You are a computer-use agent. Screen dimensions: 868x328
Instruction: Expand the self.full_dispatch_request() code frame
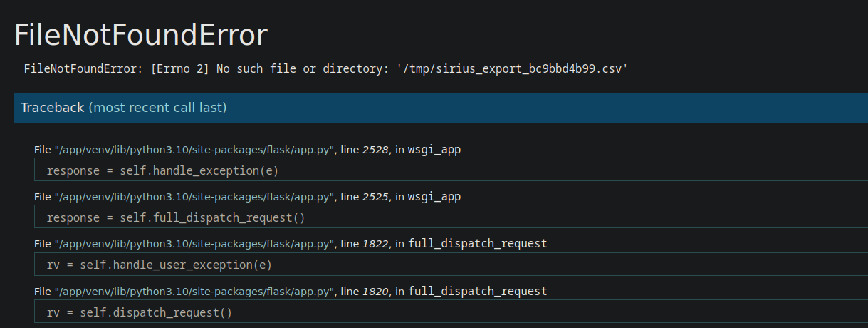(451, 217)
